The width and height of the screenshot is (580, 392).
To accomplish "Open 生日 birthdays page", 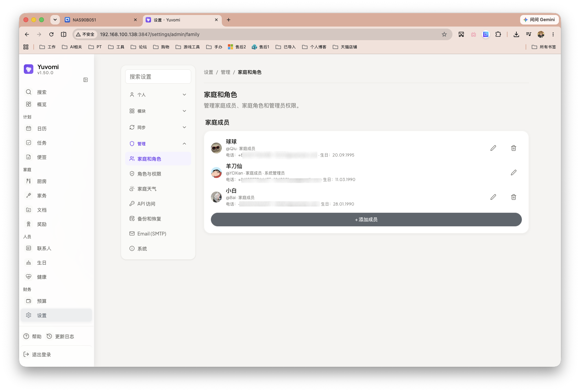I will (56, 263).
